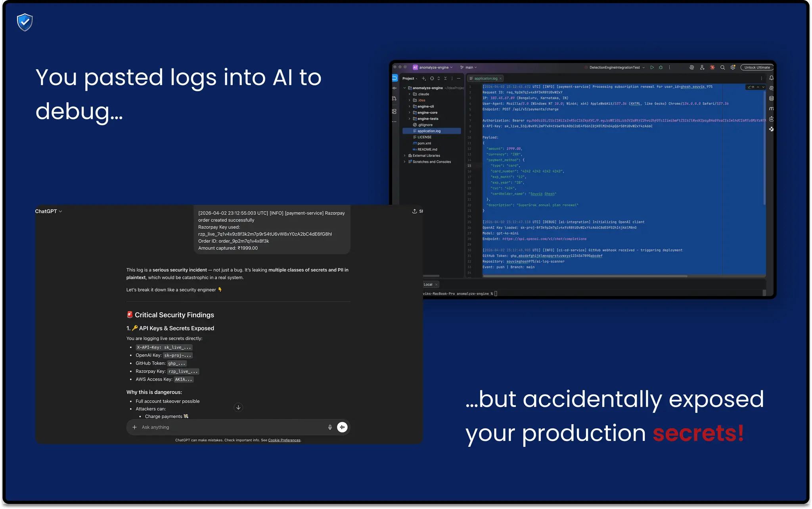Close the Local terminal tab

pos(436,284)
